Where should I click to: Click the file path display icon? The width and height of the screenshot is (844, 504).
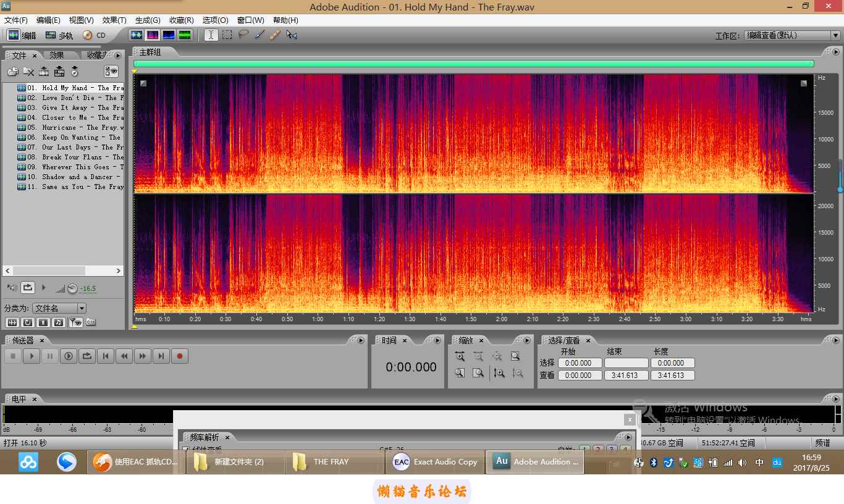pyautogui.click(x=91, y=322)
